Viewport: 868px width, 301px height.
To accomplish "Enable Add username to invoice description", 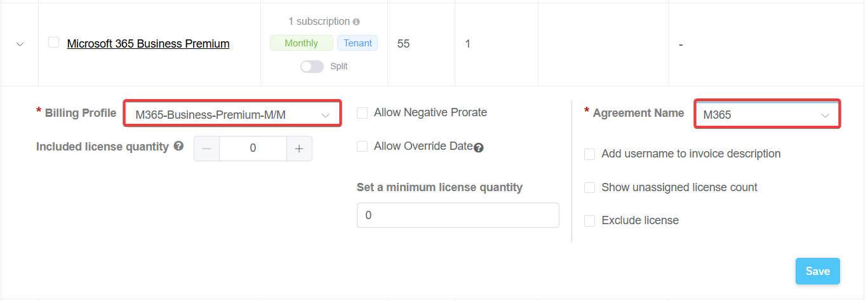I will tap(590, 154).
